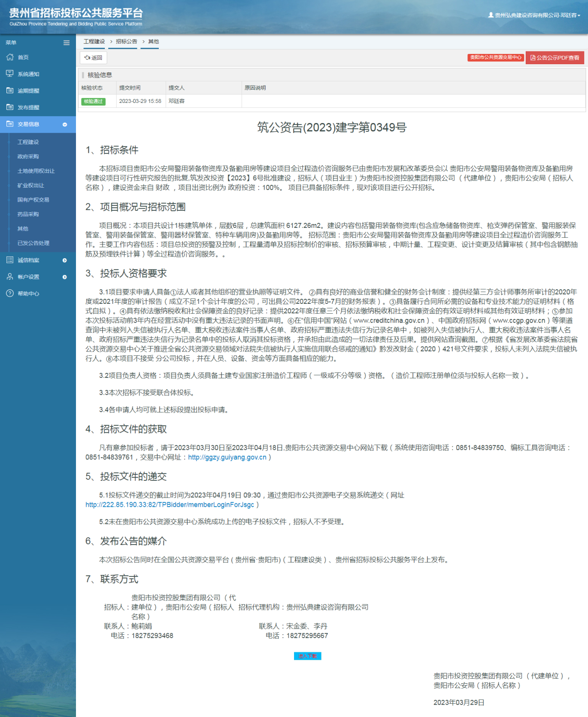The width and height of the screenshot is (588, 717).
Task: Collapse the 交易信息 submenu chevron
Action: point(64,124)
